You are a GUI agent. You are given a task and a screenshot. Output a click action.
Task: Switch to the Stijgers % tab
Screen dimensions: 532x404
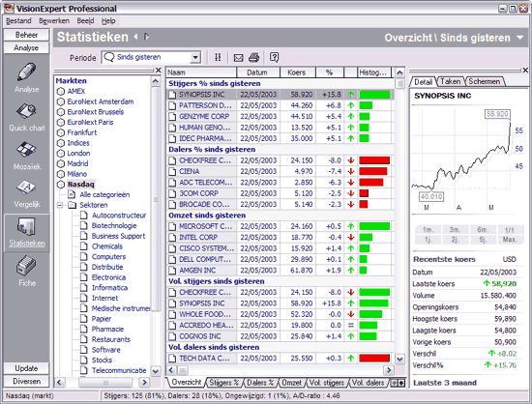[x=223, y=383]
